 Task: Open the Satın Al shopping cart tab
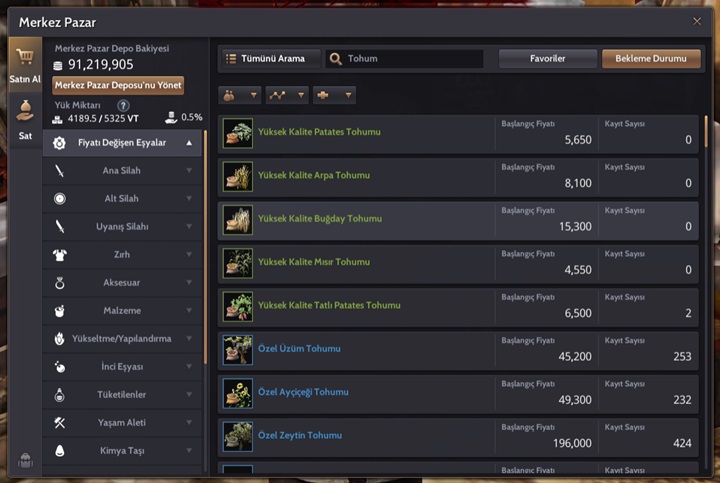[x=25, y=66]
